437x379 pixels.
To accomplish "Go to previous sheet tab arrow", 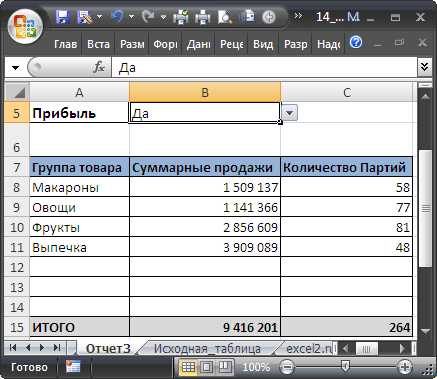I will pos(28,348).
